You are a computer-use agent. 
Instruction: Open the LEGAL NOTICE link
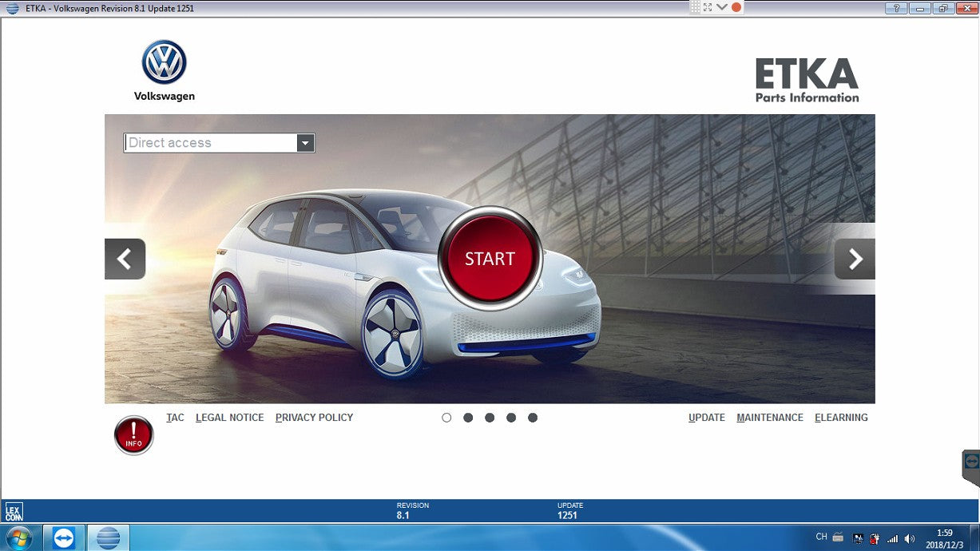click(x=229, y=418)
